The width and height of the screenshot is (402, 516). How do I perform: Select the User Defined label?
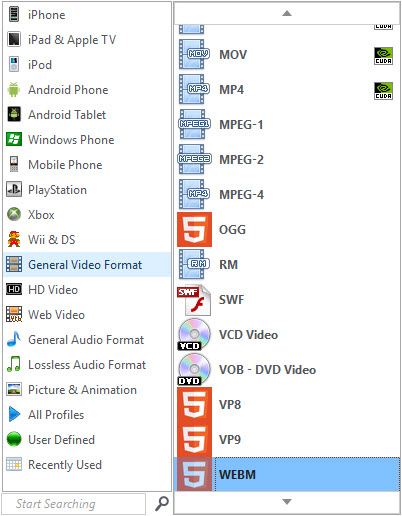pyautogui.click(x=61, y=440)
